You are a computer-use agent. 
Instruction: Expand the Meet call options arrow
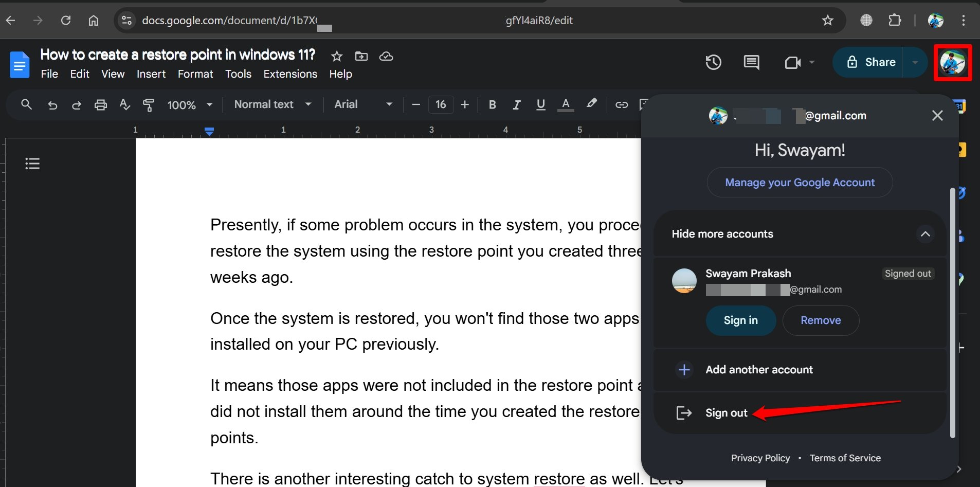(x=812, y=62)
